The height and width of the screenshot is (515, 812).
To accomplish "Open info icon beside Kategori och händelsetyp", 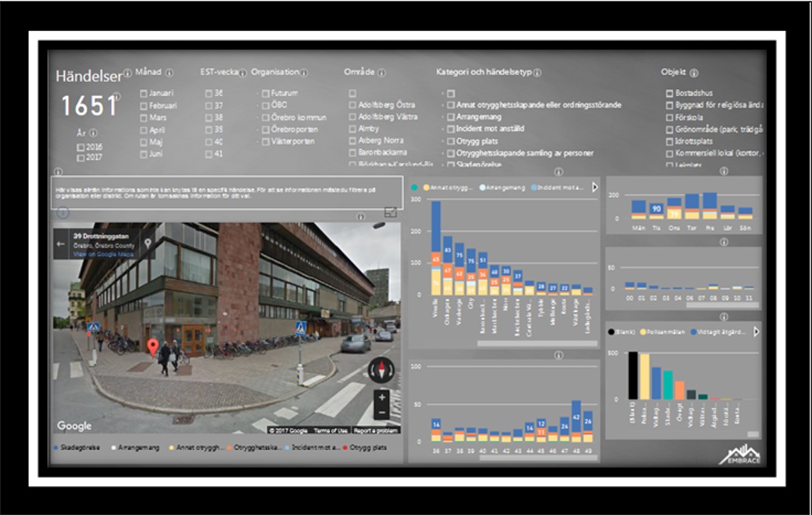I will [537, 73].
